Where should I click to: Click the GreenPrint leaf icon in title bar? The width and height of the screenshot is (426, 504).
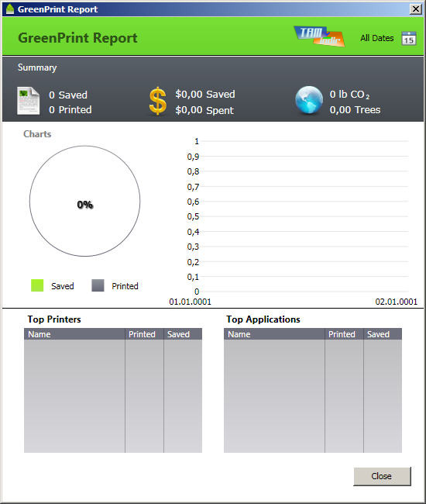point(10,9)
